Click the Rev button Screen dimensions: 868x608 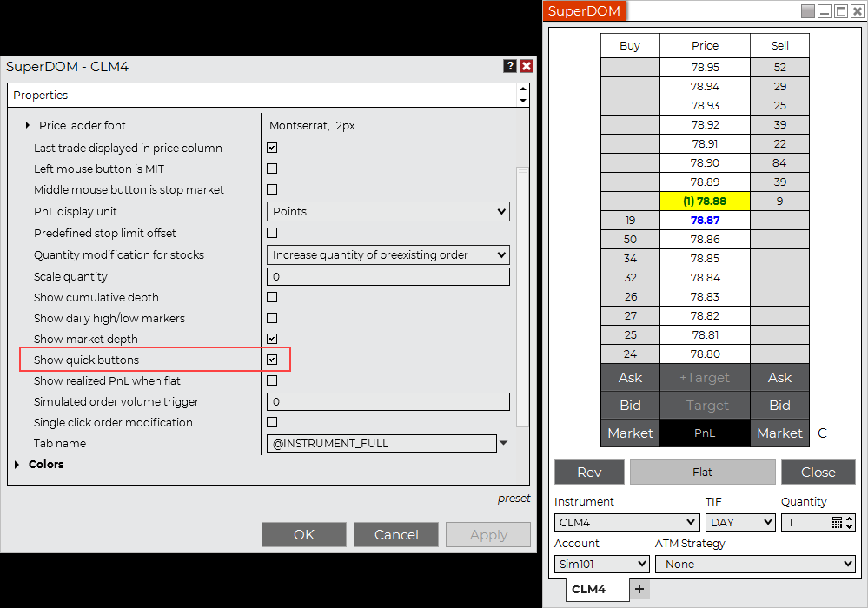tap(589, 472)
